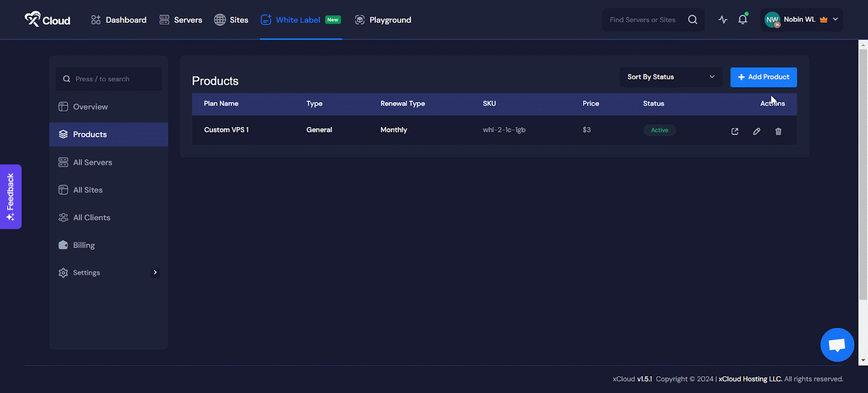Go to the Dashboard tab
Image resolution: width=868 pixels, height=393 pixels.
coord(119,20)
